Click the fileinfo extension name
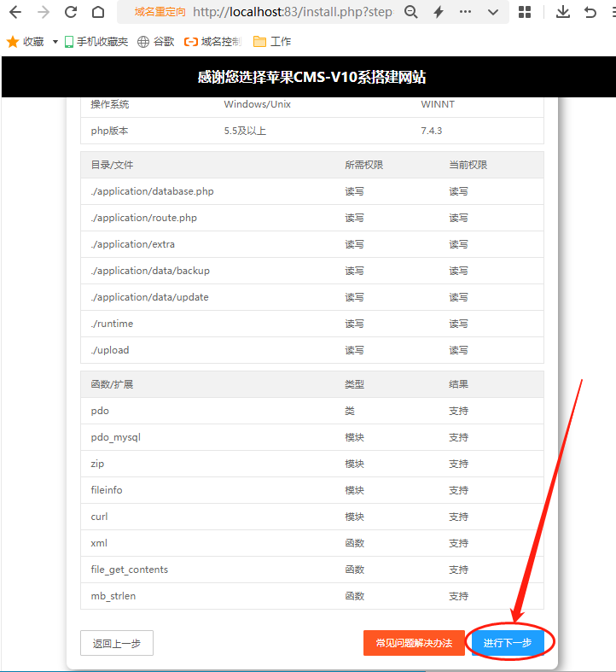 point(107,490)
